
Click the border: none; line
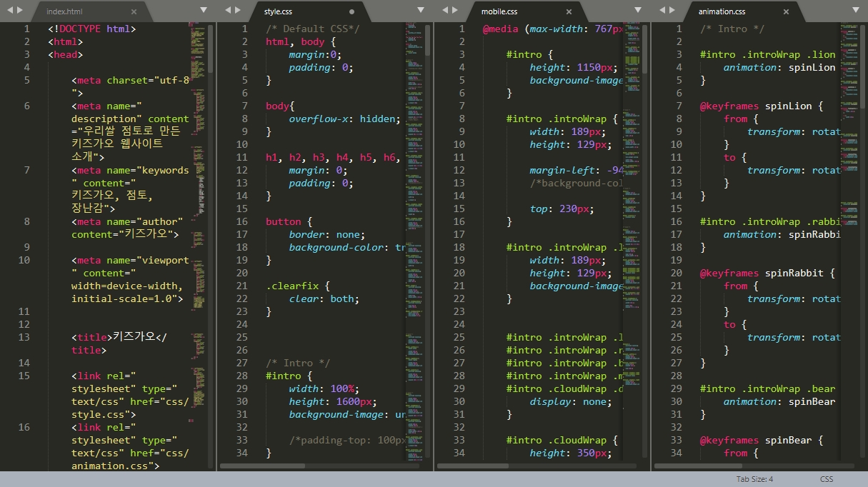(x=327, y=234)
